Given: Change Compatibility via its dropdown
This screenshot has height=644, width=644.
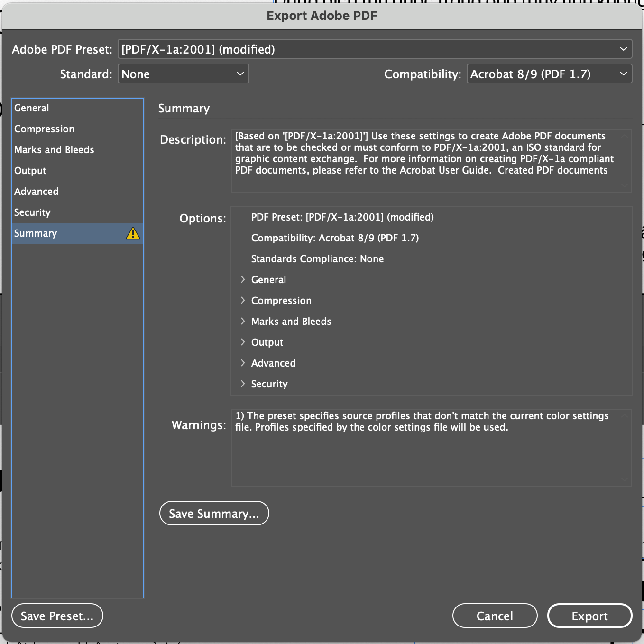Looking at the screenshot, I should (x=549, y=74).
